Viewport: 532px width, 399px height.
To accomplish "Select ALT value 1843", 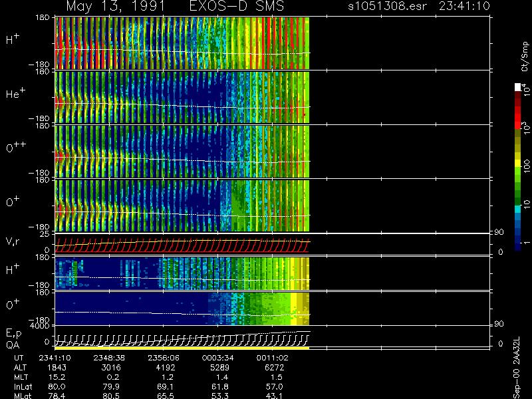I will (57, 368).
